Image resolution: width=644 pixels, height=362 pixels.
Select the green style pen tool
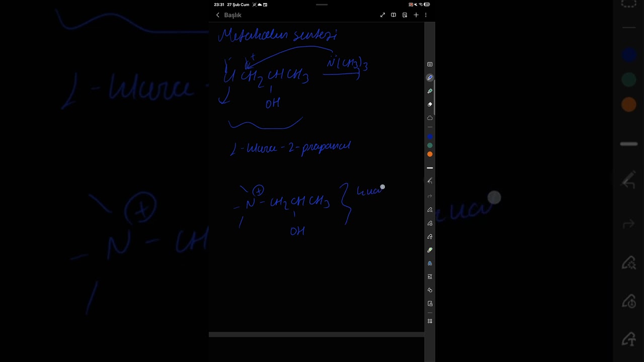pos(430,250)
